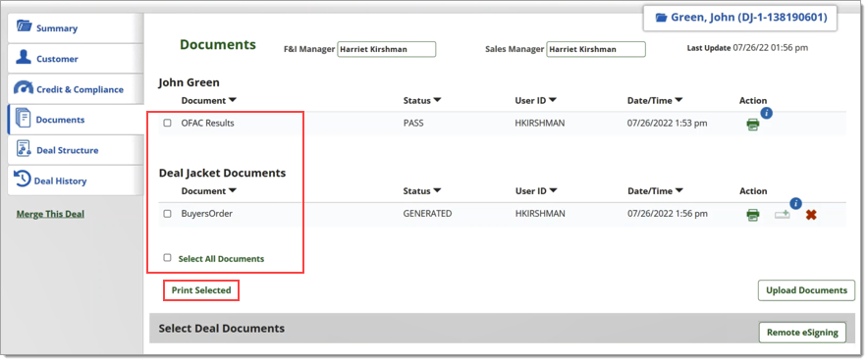Click the F&I Manager field
Image resolution: width=868 pixels, height=362 pixels.
(x=387, y=49)
